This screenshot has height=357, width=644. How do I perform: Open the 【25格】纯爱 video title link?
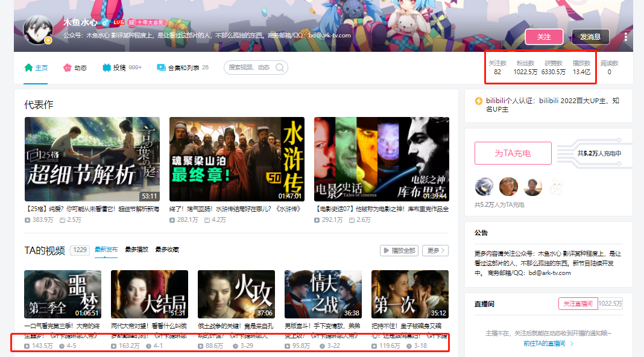pyautogui.click(x=92, y=209)
